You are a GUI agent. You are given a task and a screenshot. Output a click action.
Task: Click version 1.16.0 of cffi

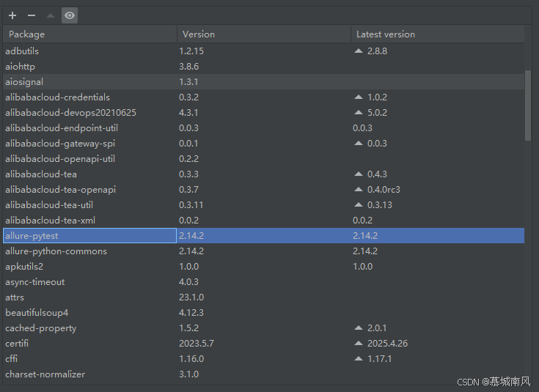(191, 359)
